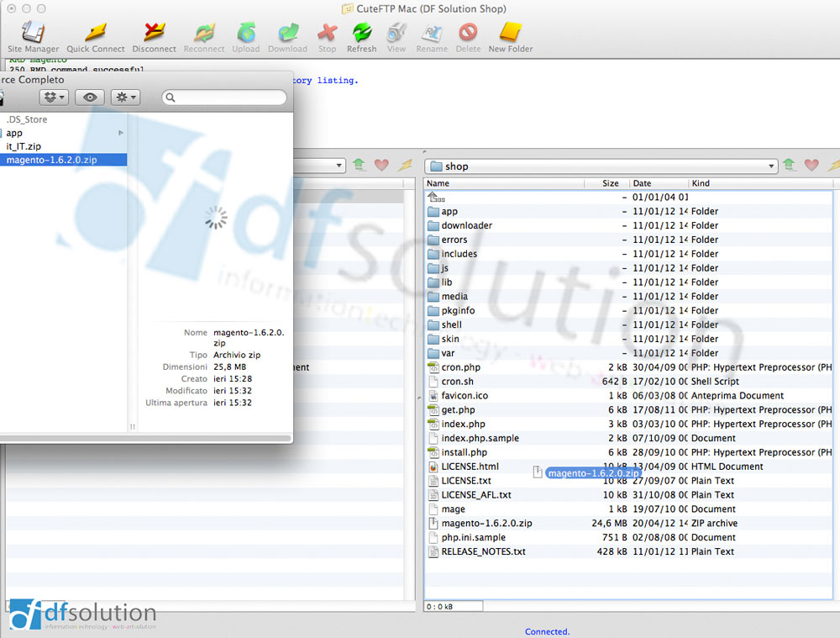Select the shell folder in remote list
This screenshot has width=840, height=638.
tap(629, 325)
